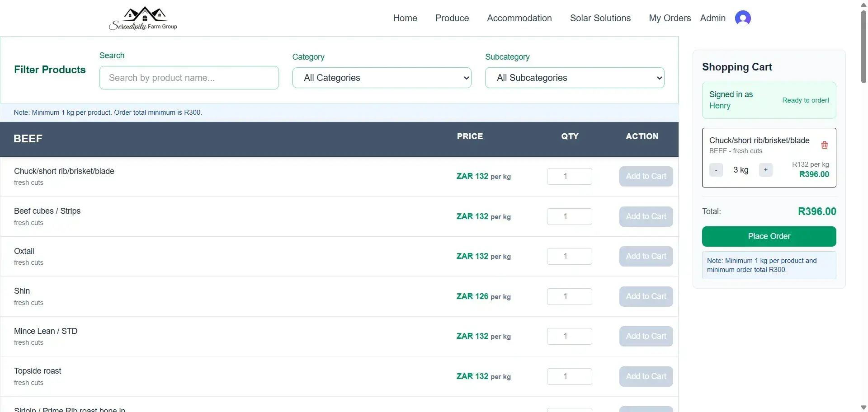Open the All Subcategories dropdown
The width and height of the screenshot is (868, 412).
(574, 78)
